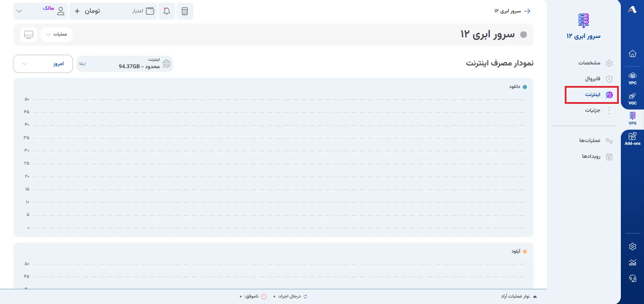The image size is (644, 304).
Task: Open the settings gear in sidebar bottom
Action: [633, 247]
